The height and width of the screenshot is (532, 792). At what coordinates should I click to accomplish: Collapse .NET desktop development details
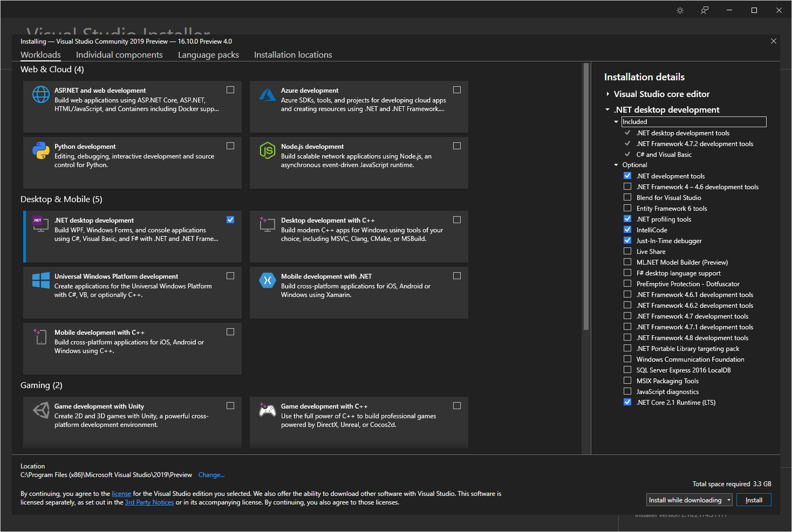click(608, 109)
